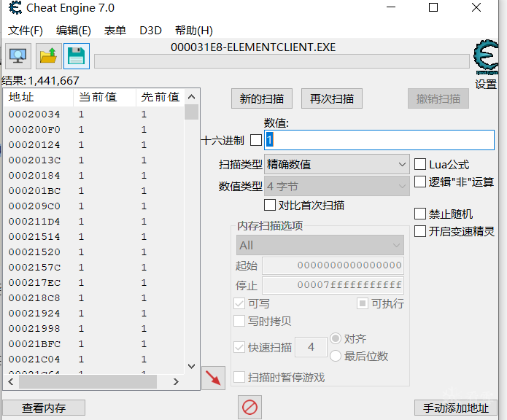The height and width of the screenshot is (420, 507).
Task: Click the 手动添加地址 button
Action: click(x=456, y=408)
